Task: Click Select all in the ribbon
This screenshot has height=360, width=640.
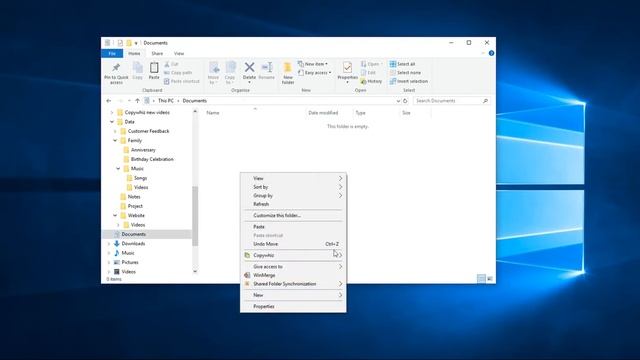Action: pyautogui.click(x=402, y=64)
